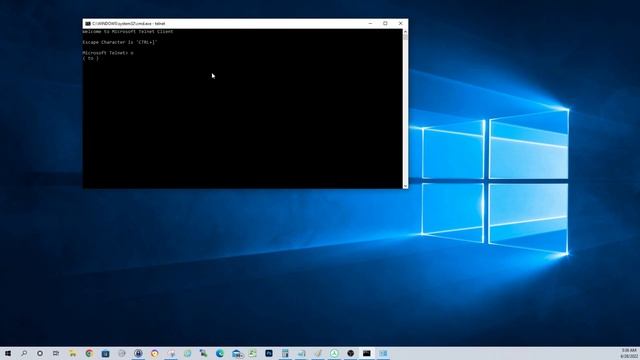Open File Explorer from the taskbar
The image size is (640, 360).
73,353
